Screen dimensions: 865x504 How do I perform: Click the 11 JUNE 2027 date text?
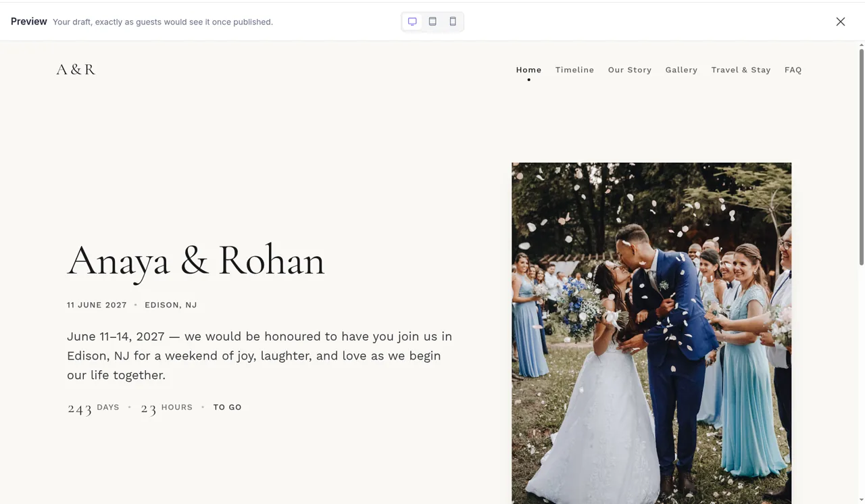click(97, 305)
